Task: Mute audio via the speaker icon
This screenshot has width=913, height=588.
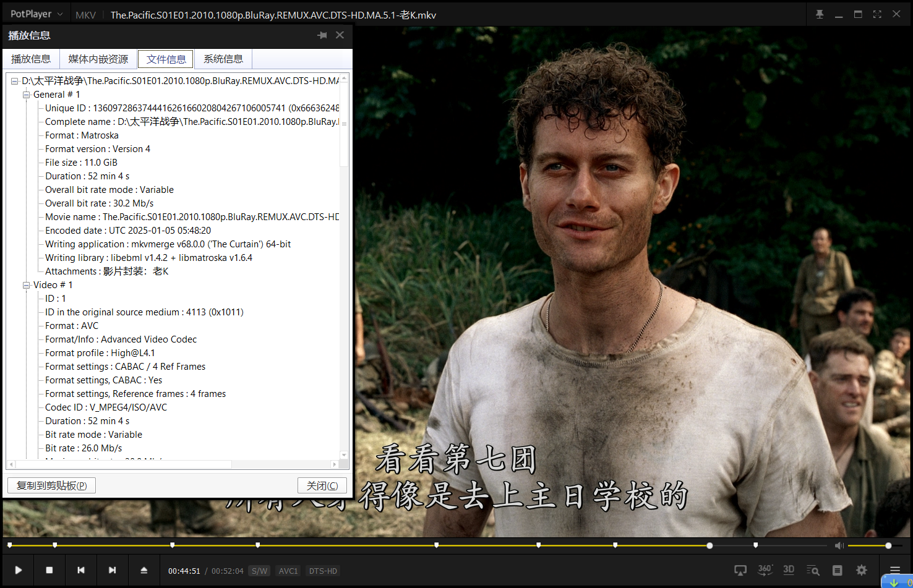Action: [x=839, y=545]
